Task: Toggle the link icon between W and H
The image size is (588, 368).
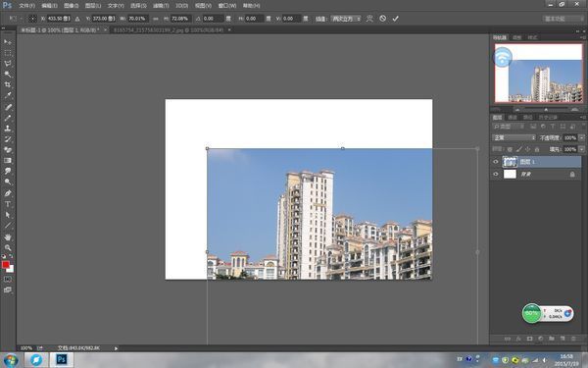Action: click(x=156, y=19)
